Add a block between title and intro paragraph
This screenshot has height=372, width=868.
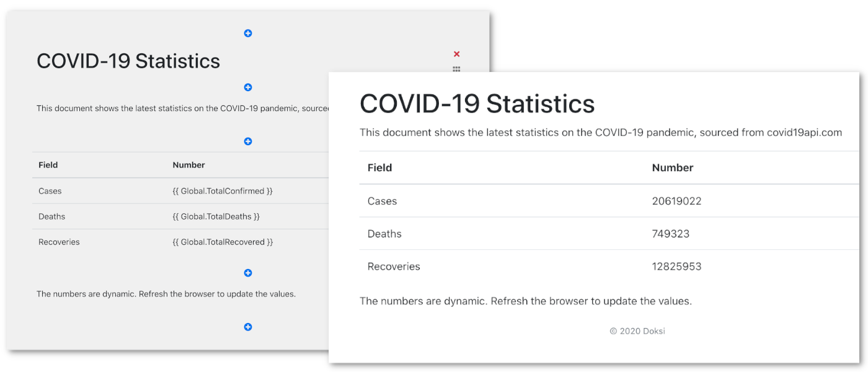(248, 87)
